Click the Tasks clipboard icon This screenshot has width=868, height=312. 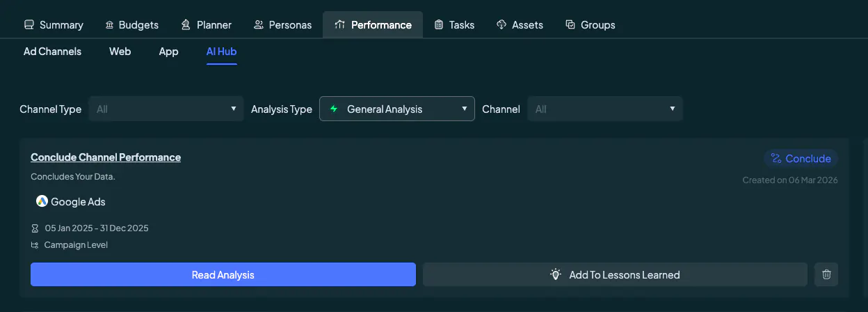(x=439, y=24)
